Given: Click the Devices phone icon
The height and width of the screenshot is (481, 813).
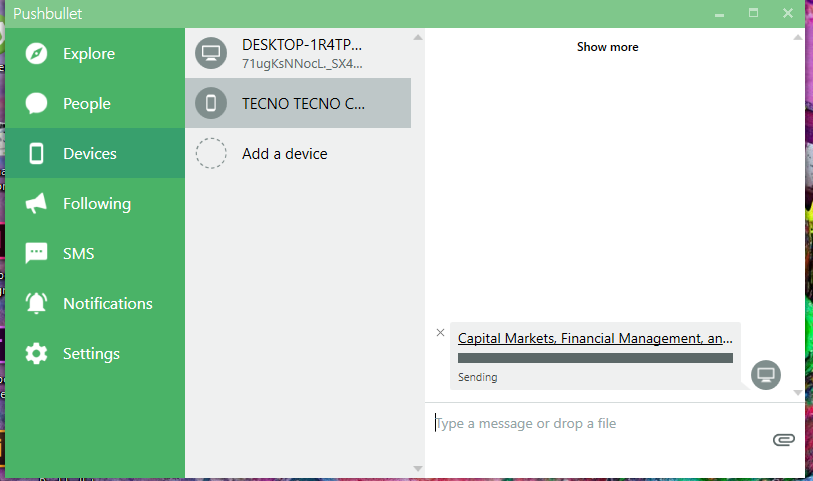Looking at the screenshot, I should 36,153.
